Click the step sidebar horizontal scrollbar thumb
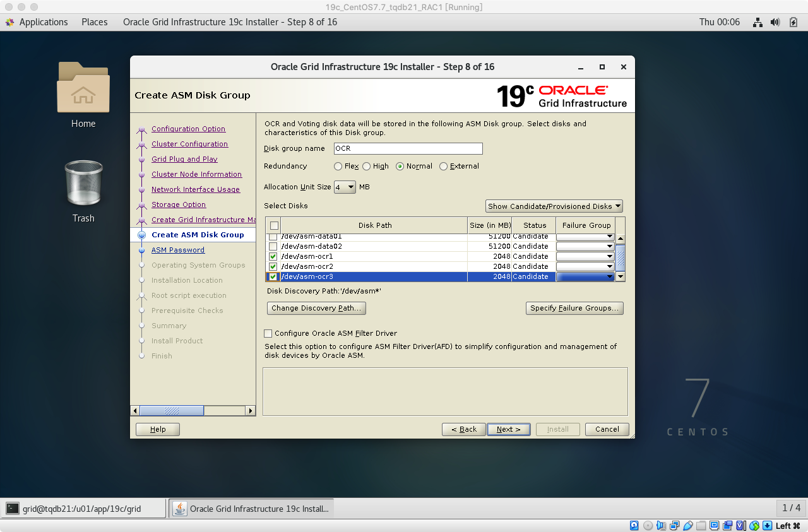The image size is (808, 532). click(172, 411)
